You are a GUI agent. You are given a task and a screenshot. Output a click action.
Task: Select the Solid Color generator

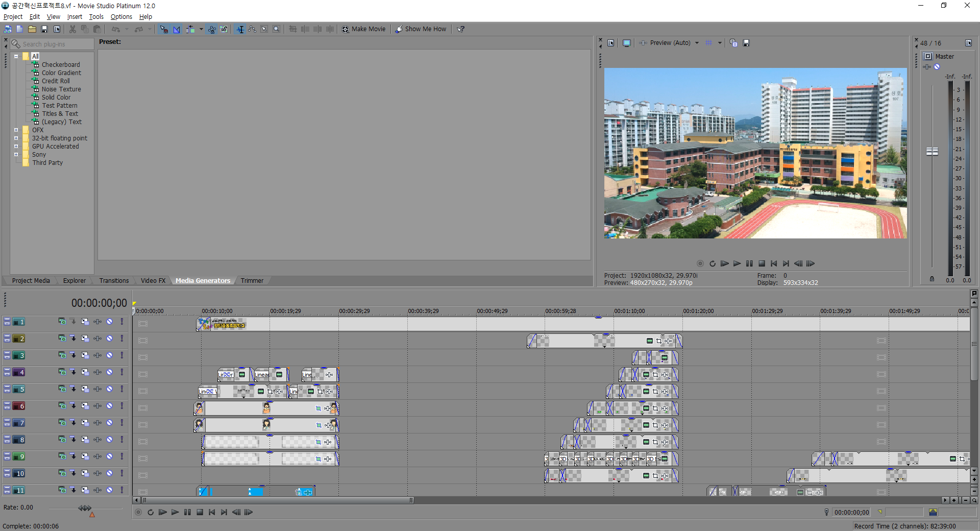tap(56, 98)
